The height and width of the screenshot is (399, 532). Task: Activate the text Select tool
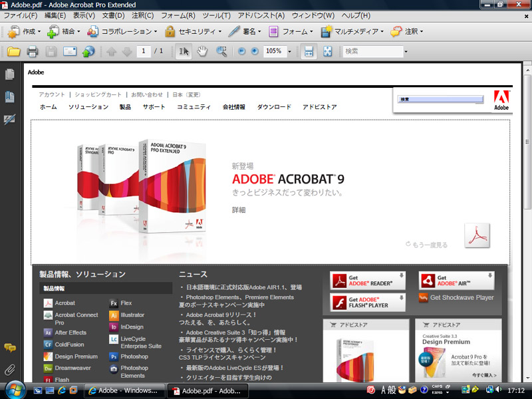[184, 51]
